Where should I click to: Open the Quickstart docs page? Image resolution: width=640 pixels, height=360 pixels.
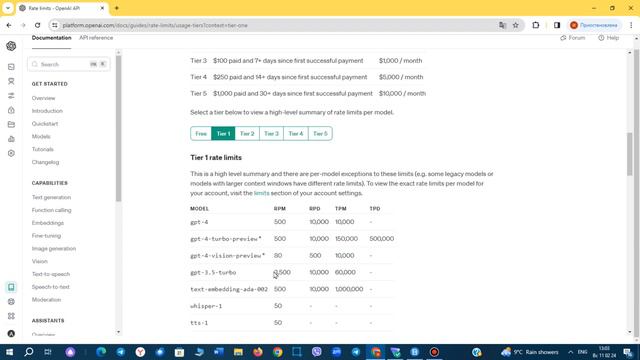point(45,124)
